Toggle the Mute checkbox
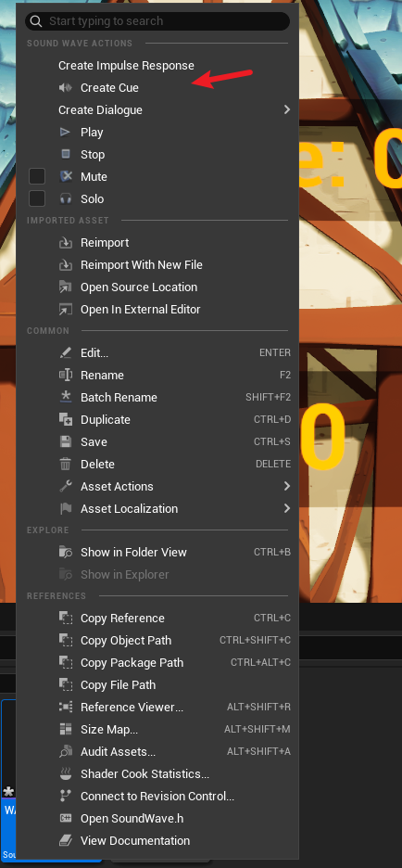 [x=37, y=176]
